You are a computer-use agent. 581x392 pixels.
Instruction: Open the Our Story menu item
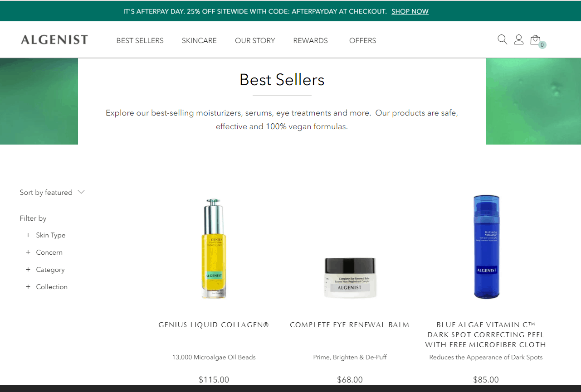pyautogui.click(x=255, y=40)
